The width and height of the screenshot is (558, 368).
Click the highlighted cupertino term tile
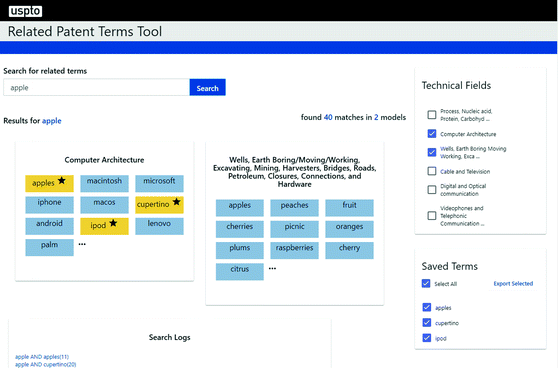(x=159, y=205)
